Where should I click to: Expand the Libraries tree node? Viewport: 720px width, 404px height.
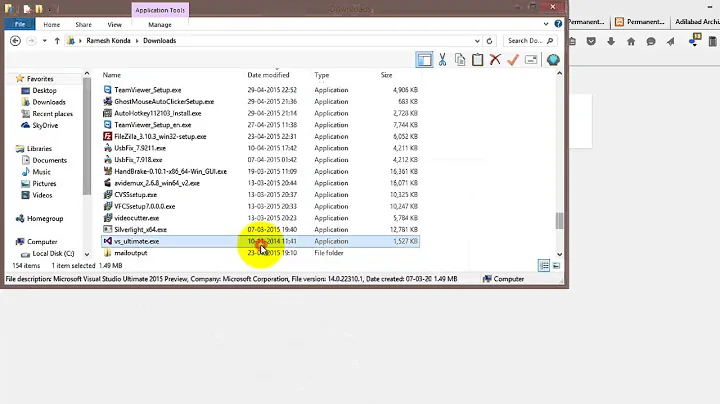click(x=9, y=148)
